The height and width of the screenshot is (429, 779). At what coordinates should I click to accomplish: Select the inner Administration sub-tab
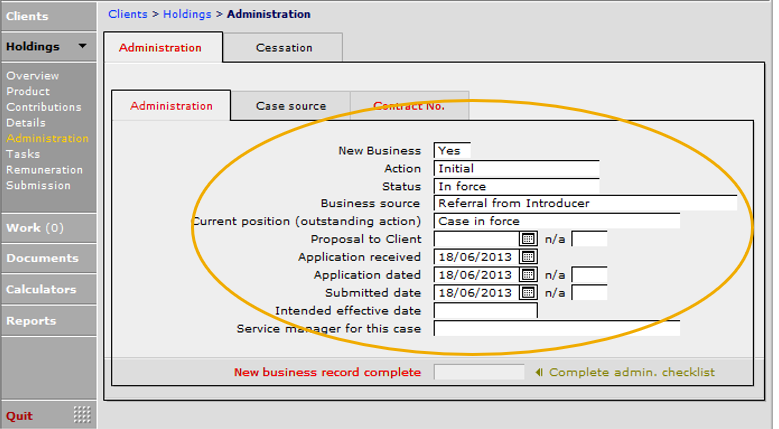click(171, 105)
